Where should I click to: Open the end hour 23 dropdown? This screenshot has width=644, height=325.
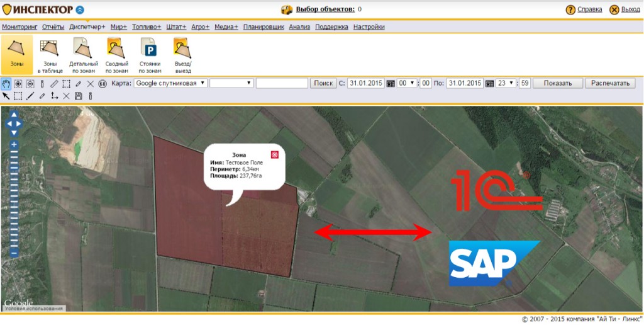coord(506,83)
